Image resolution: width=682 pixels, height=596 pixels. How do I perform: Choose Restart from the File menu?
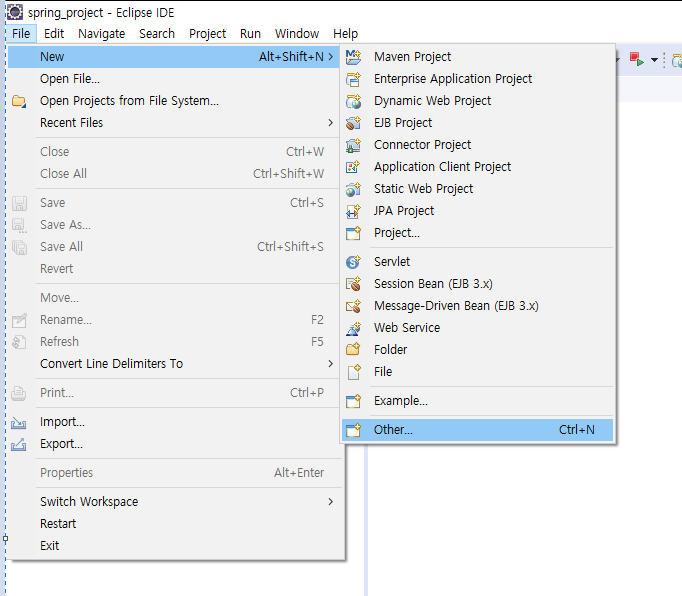tap(173, 524)
